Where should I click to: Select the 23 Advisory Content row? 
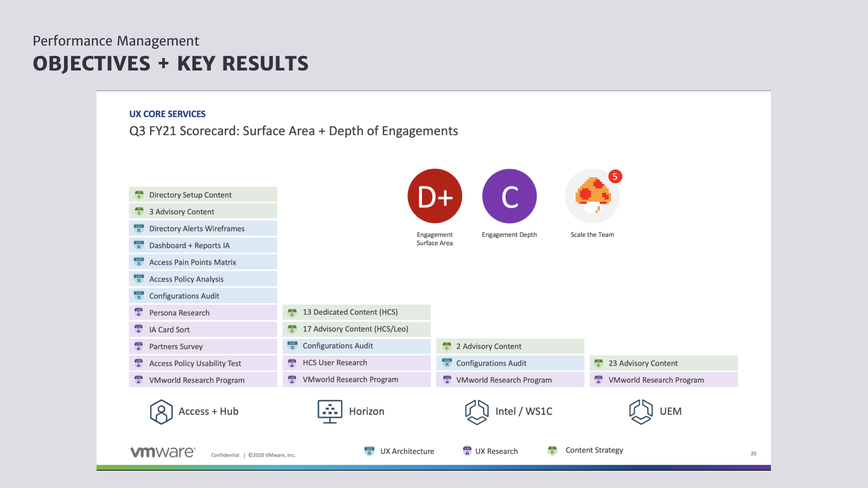click(663, 363)
